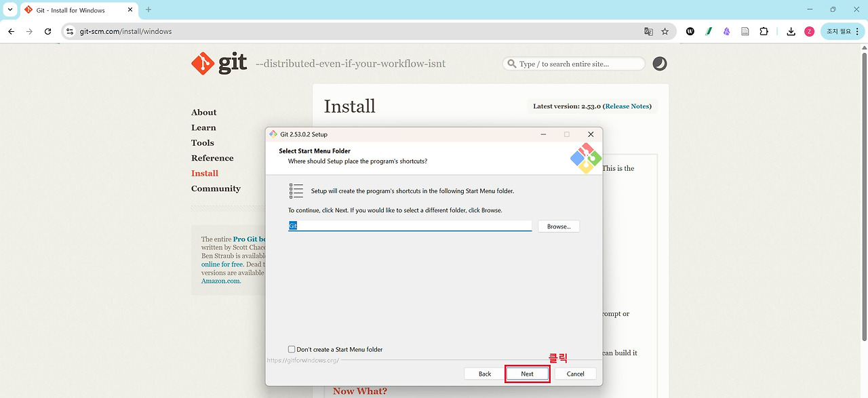Image resolution: width=868 pixels, height=398 pixels.
Task: Open the Z profile avatar
Action: click(809, 31)
